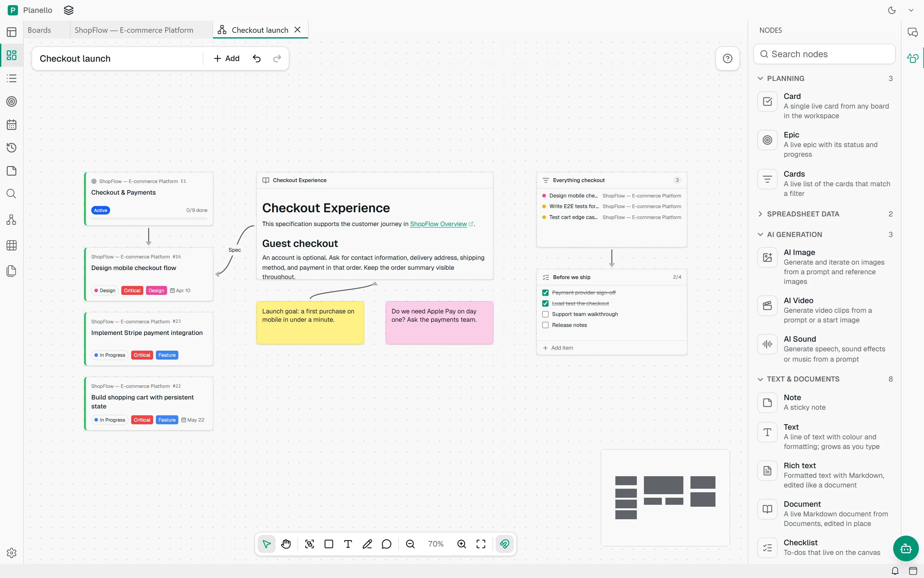Check Support team walkthrough

point(545,314)
